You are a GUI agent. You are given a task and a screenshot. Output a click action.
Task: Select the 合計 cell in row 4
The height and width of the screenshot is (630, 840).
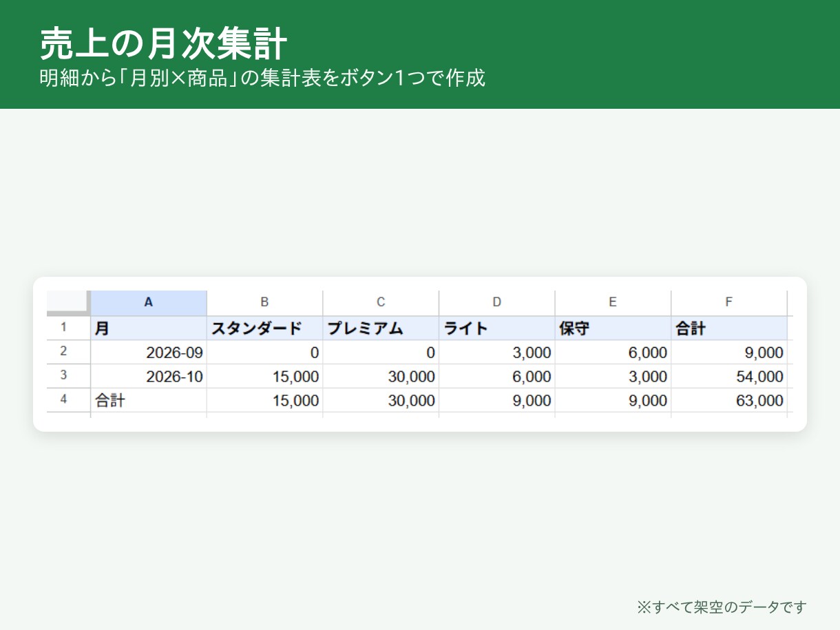tap(149, 401)
